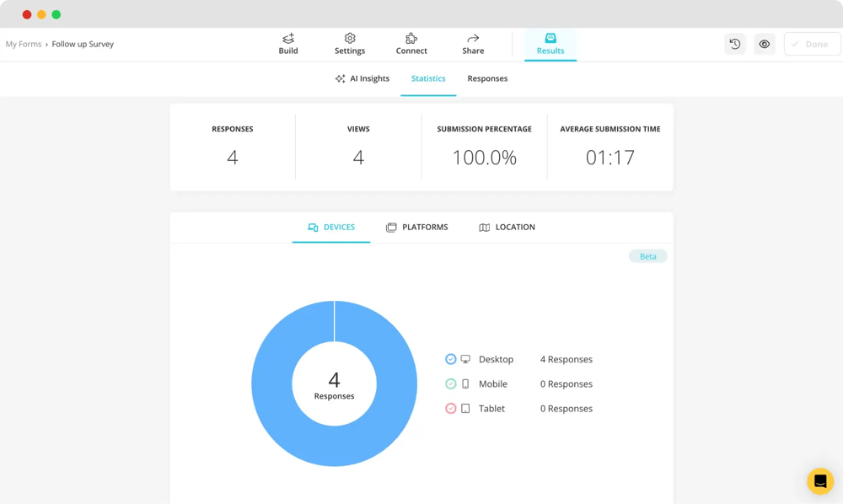The height and width of the screenshot is (504, 843).
Task: Toggle the Mobile legend checkmark
Action: coord(451,383)
